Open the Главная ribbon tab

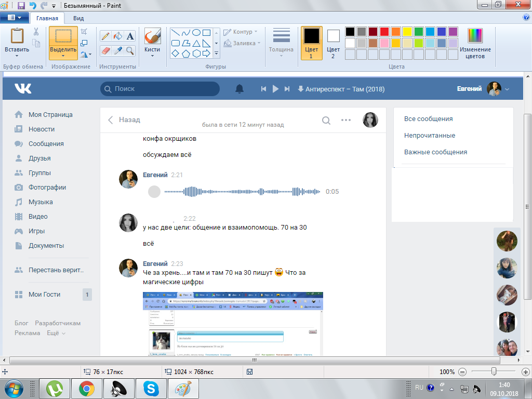point(47,18)
